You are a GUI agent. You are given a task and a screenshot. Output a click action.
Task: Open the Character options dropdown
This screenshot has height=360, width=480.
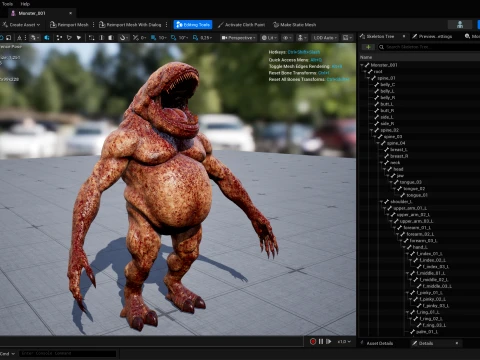(302, 38)
